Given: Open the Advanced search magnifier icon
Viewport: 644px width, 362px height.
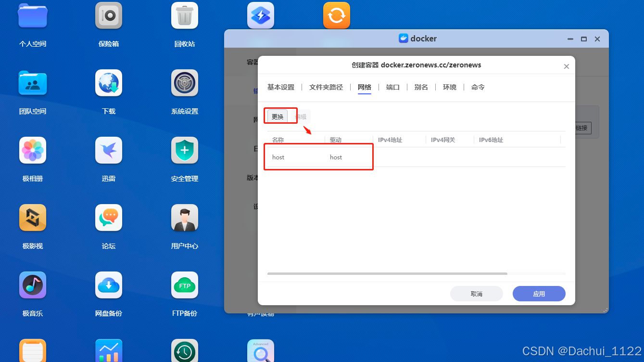Looking at the screenshot, I should click(261, 350).
